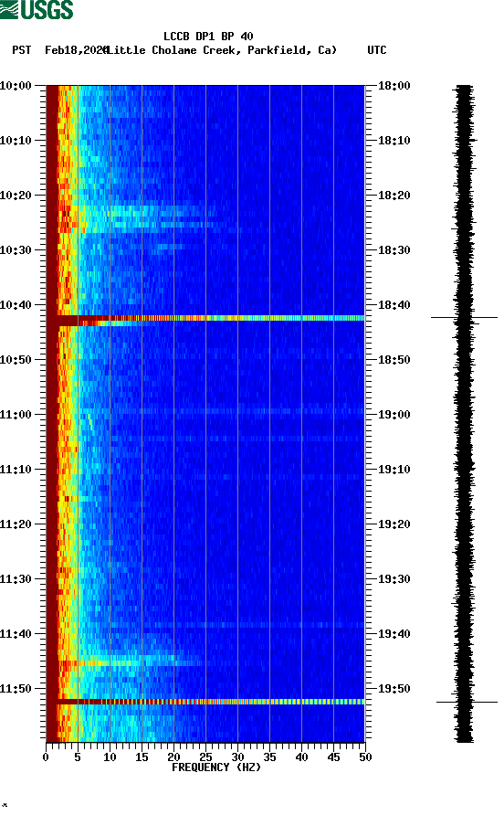The width and height of the screenshot is (504, 815).
Task: Click the broadband event band near 10:42
Action: tap(205, 318)
